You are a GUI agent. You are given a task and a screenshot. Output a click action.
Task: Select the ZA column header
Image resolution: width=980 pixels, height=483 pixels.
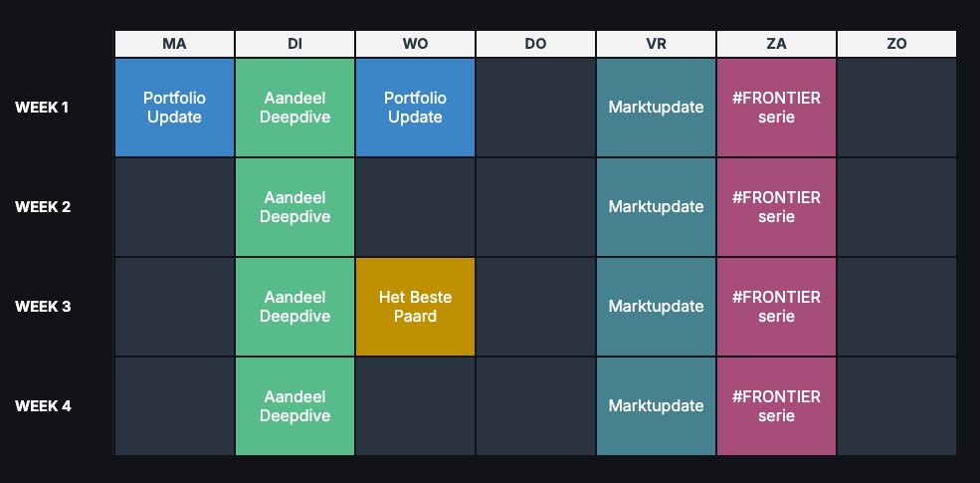(776, 44)
